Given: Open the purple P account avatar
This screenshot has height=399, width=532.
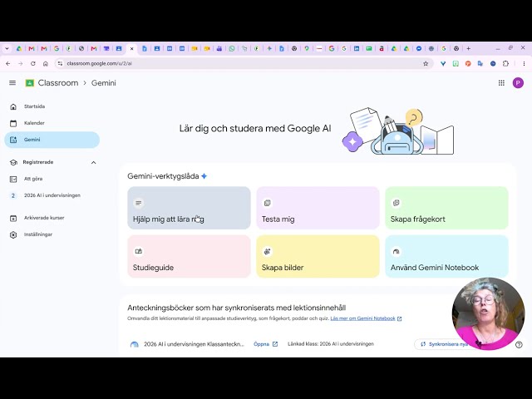Looking at the screenshot, I should click(x=518, y=83).
